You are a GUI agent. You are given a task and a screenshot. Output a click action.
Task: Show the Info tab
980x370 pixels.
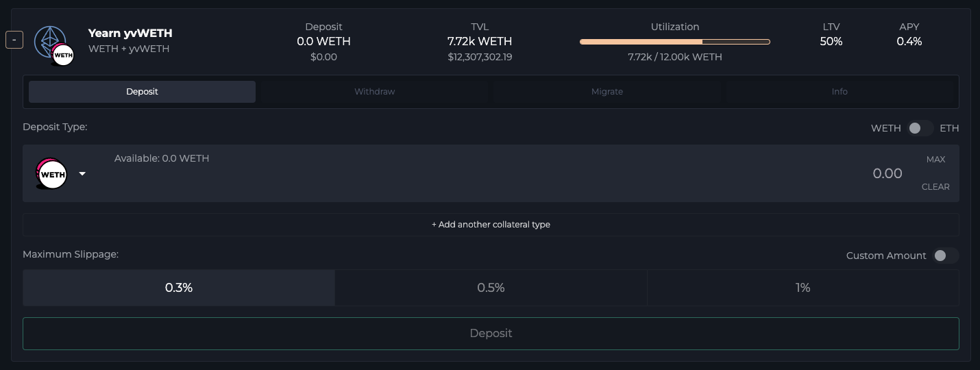(839, 92)
